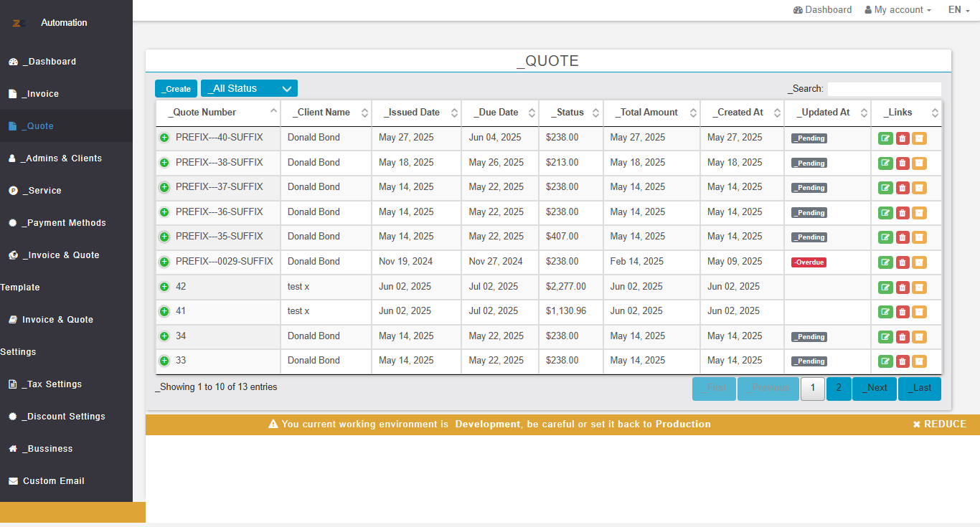Archive quote PREFIX---40-SUFFIX with orange box icon
The width and height of the screenshot is (980, 527).
[x=919, y=138]
